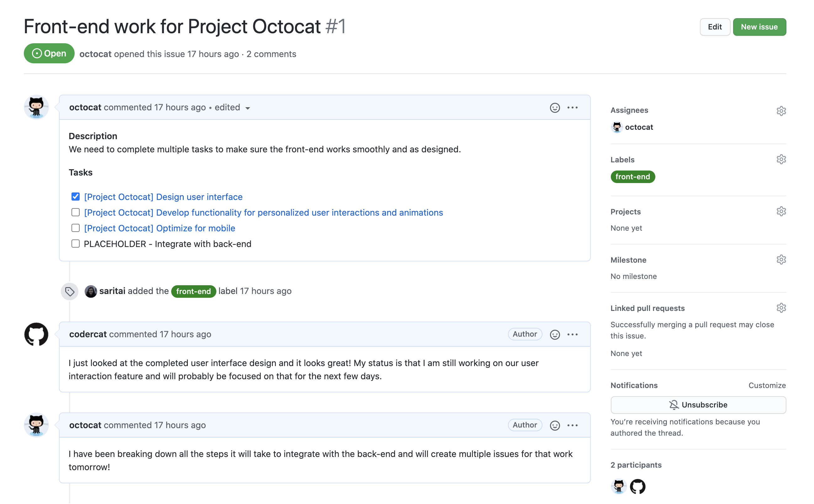Click the Open issue status icon
814x504 pixels.
coord(36,54)
